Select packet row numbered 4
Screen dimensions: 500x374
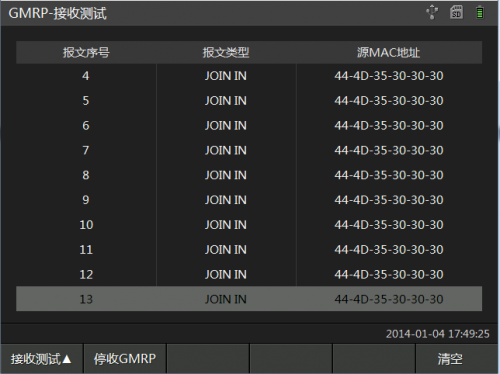(x=249, y=76)
